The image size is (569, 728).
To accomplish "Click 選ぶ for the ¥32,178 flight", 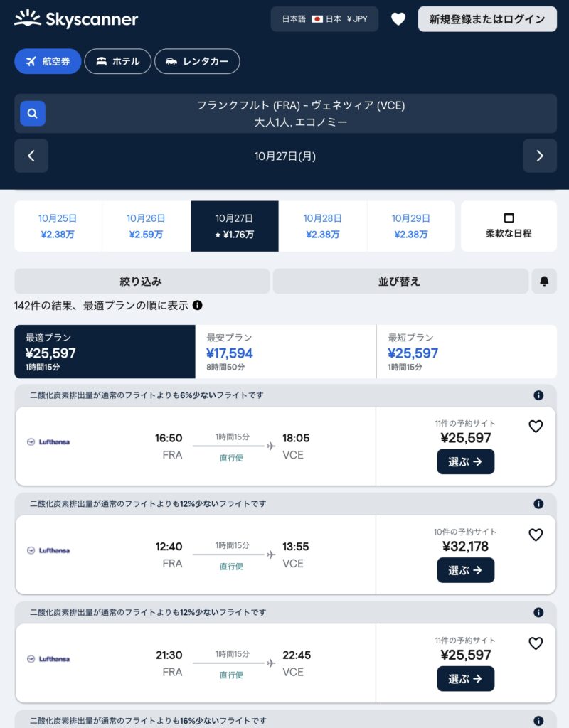I will point(465,570).
